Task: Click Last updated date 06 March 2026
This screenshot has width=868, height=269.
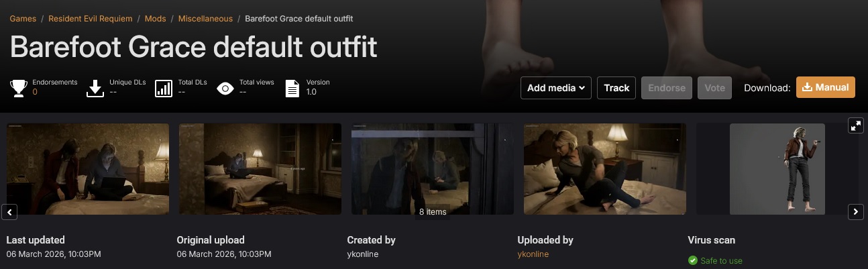Action: (x=54, y=254)
